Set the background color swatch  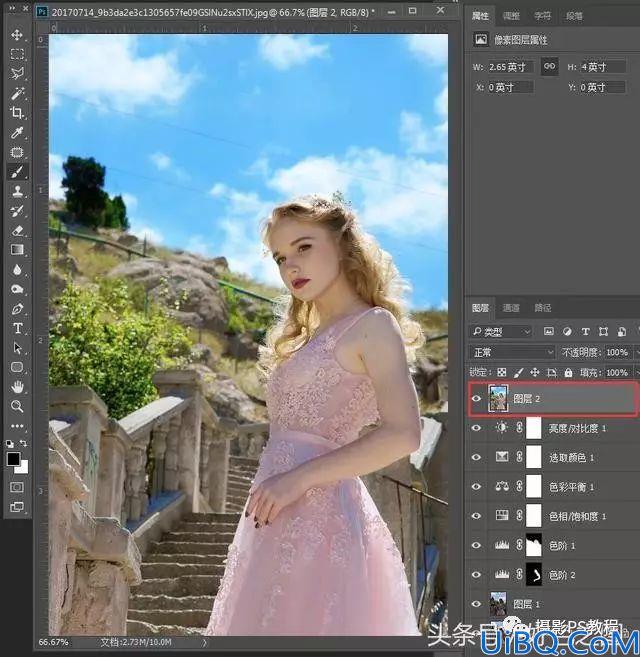23,468
